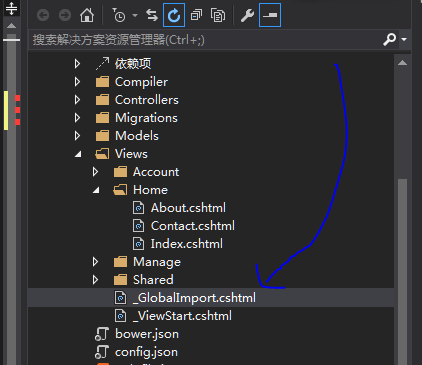Select Contact.cshtml file
This screenshot has height=365, width=422.
click(x=193, y=226)
